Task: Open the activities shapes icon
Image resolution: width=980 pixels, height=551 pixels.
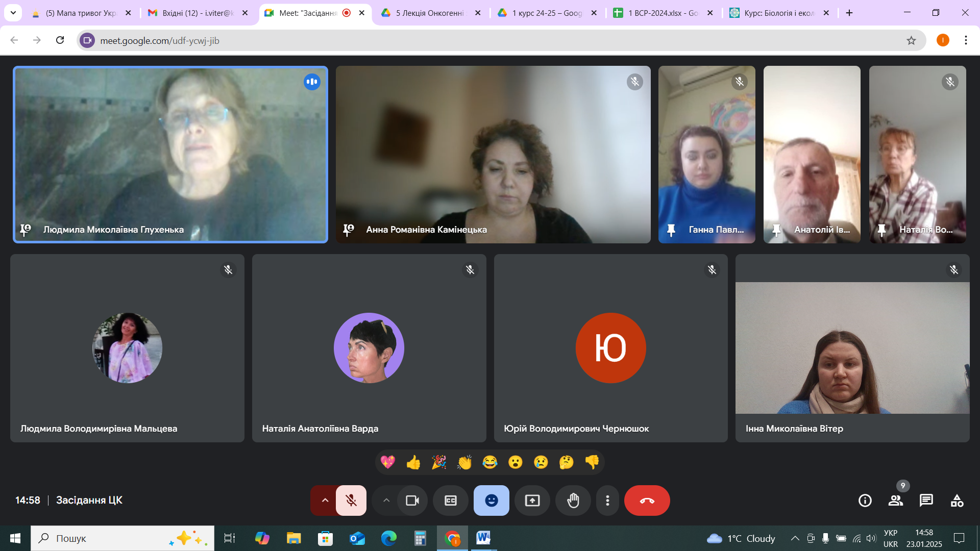Action: coord(957,500)
